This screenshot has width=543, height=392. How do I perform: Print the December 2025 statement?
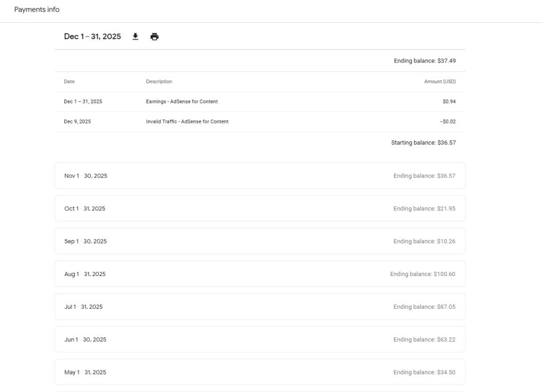click(154, 37)
